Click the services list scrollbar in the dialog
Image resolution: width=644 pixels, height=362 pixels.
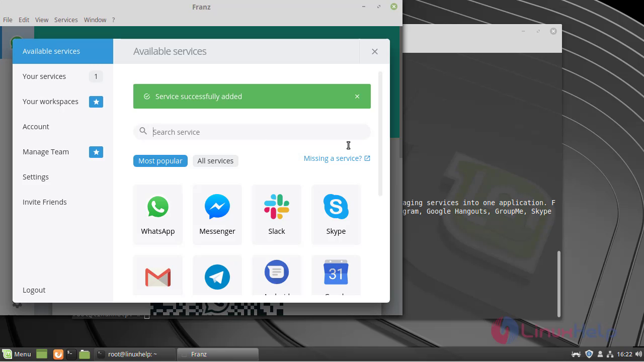(x=380, y=134)
